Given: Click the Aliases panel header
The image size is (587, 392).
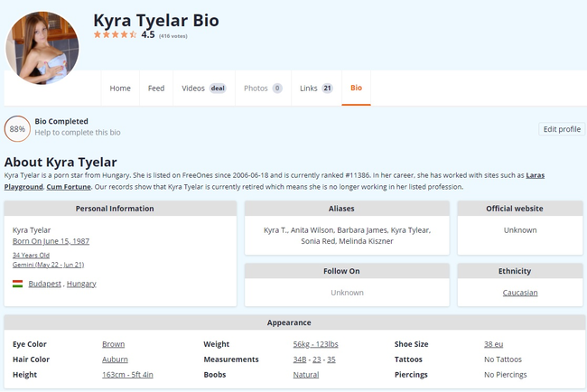Looking at the screenshot, I should pos(347,209).
